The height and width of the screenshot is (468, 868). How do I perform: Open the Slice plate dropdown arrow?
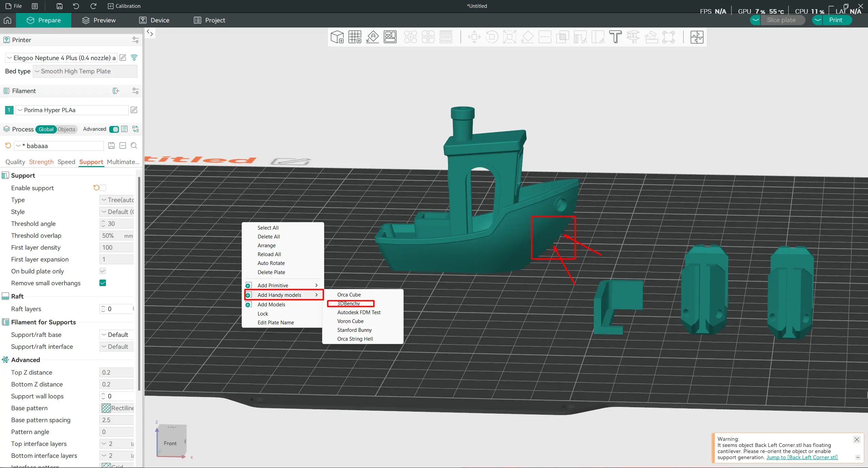pyautogui.click(x=755, y=20)
